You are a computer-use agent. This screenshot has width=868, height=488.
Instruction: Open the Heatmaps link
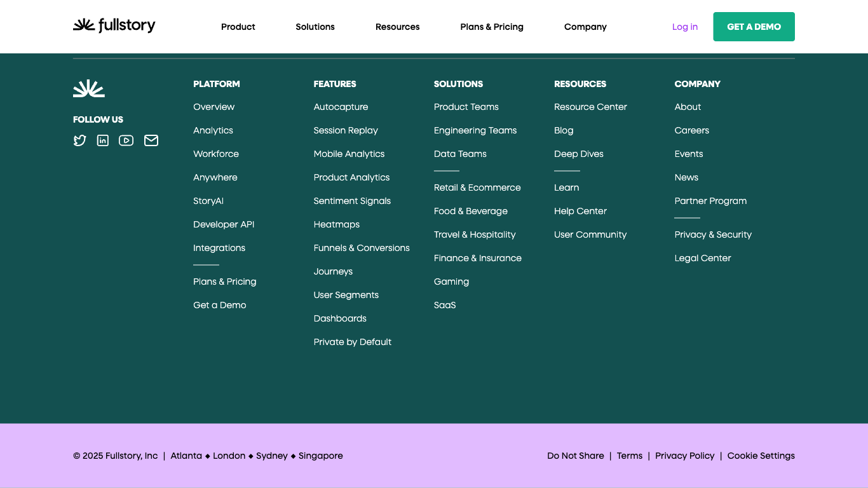pyautogui.click(x=337, y=224)
